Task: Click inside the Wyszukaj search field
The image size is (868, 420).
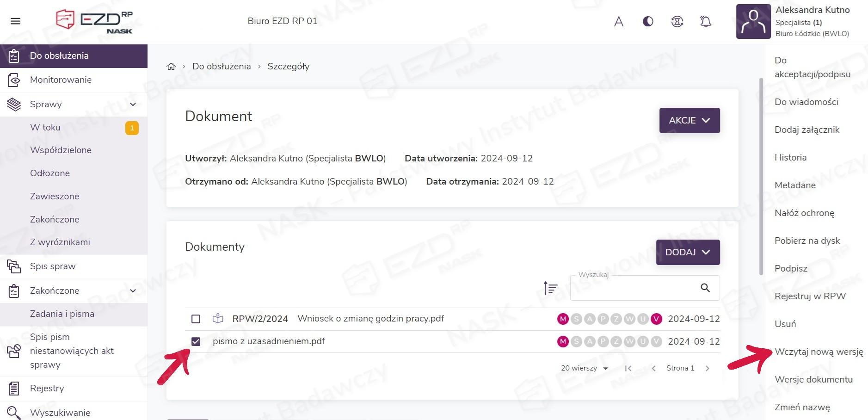Action: [x=634, y=288]
